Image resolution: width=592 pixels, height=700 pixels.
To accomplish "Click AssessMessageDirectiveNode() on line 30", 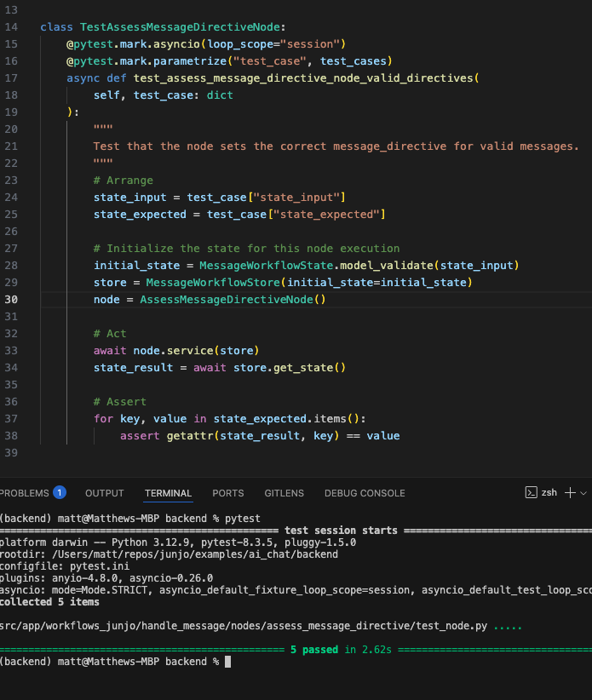I will point(233,300).
